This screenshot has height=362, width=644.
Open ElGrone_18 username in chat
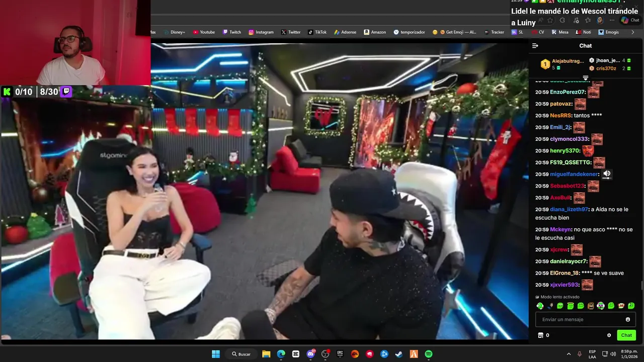[565, 273]
